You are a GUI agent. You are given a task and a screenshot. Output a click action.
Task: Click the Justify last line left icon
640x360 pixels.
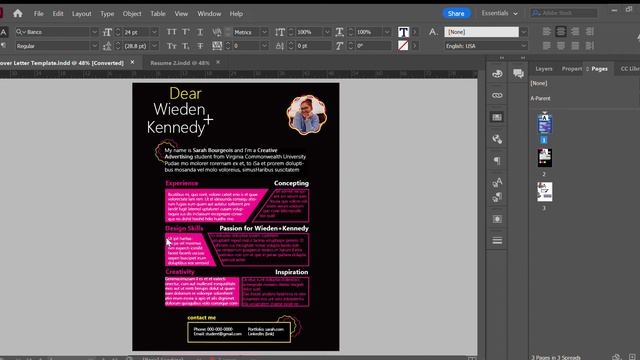tap(547, 46)
